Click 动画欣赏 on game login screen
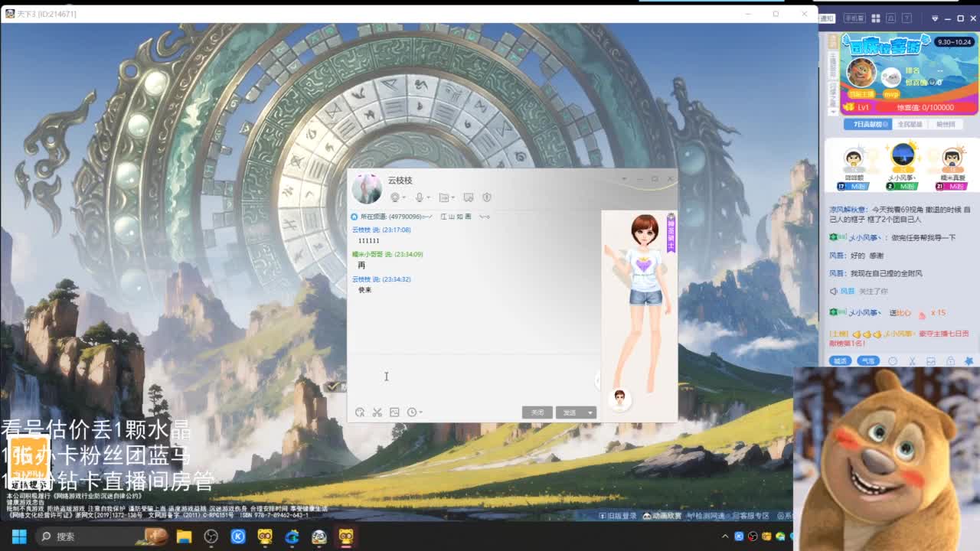The width and height of the screenshot is (980, 551). click(662, 516)
